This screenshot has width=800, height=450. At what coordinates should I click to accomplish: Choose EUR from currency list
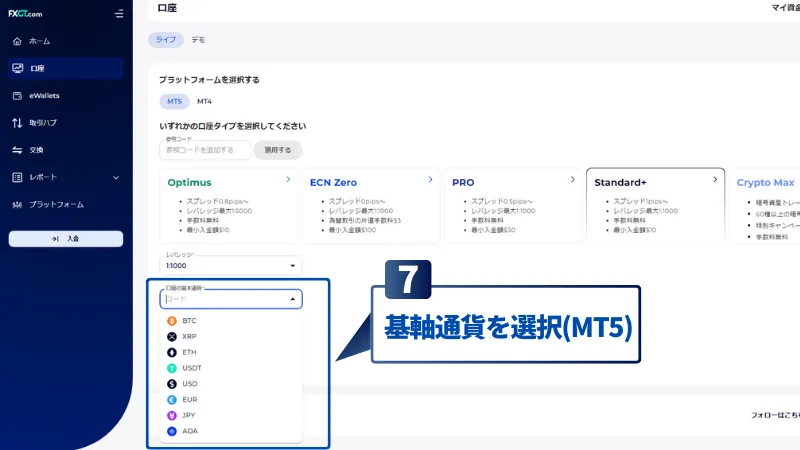(x=231, y=400)
